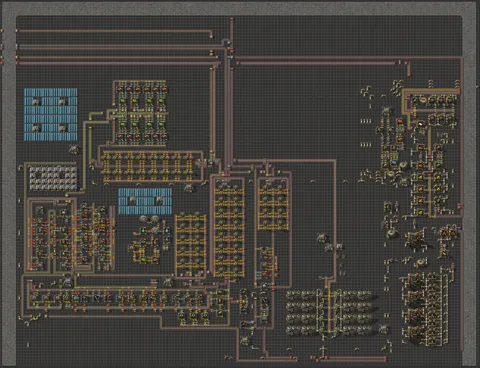Pick the radar at the top-right cluster's left edge
Image resolution: width=480 pixels, height=368 pixels.
386,110
